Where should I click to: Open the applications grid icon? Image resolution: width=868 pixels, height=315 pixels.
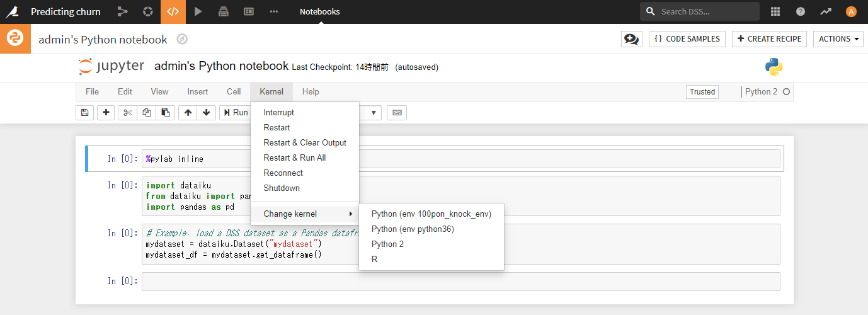pos(775,11)
